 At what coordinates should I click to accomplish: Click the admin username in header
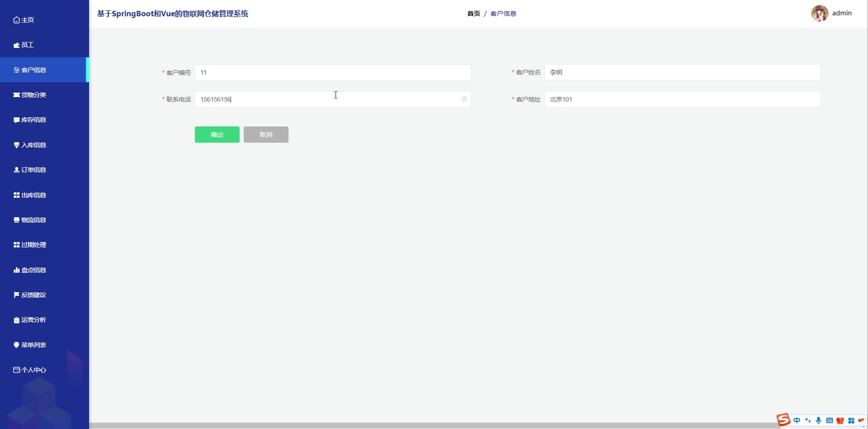842,13
